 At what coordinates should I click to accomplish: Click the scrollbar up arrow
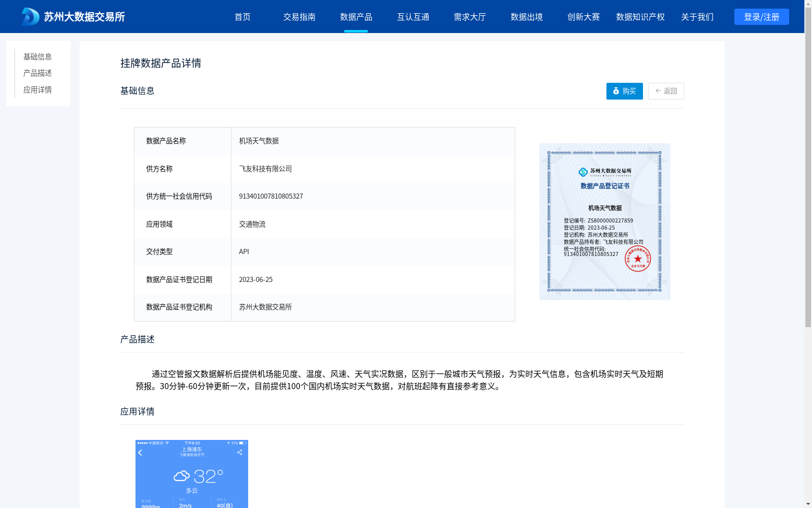(808, 4)
